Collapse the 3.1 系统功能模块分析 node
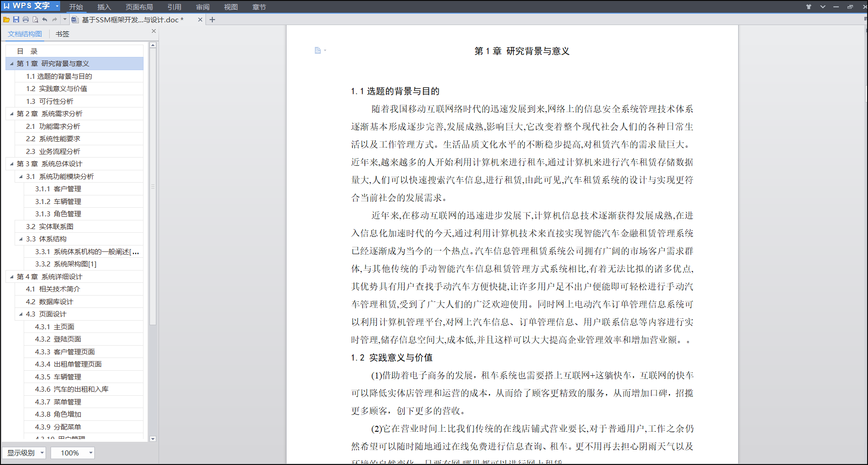Image resolution: width=868 pixels, height=465 pixels. [x=21, y=176]
